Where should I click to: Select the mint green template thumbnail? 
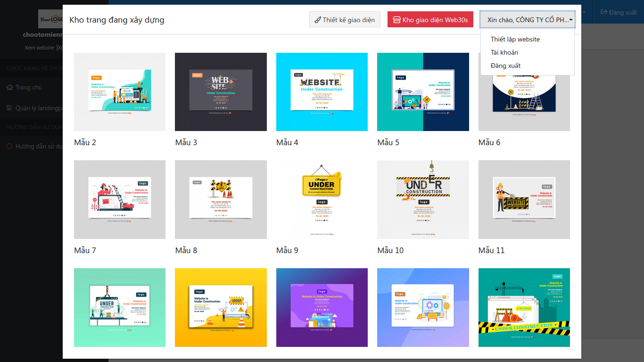point(120,307)
